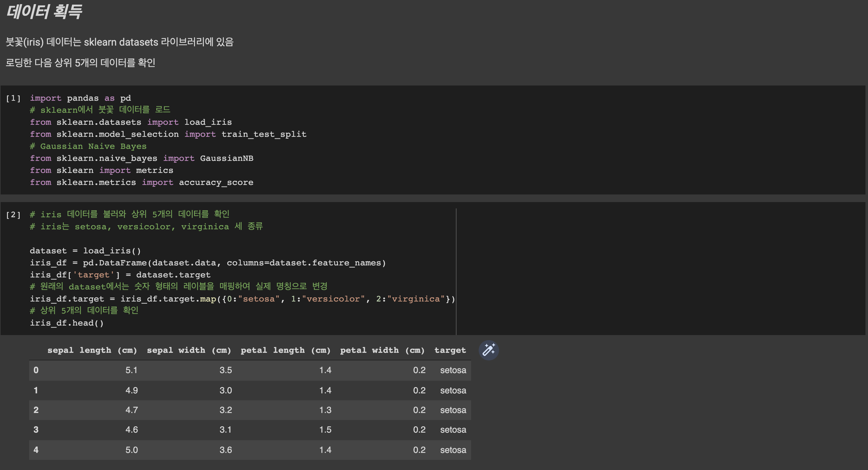
Task: Click the accuracy_score import line
Action: click(x=141, y=182)
